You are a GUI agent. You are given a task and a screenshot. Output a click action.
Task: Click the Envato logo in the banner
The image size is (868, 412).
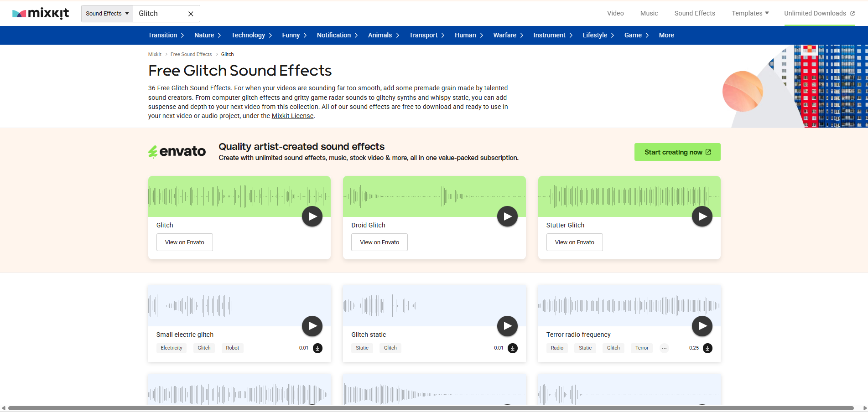pos(177,151)
